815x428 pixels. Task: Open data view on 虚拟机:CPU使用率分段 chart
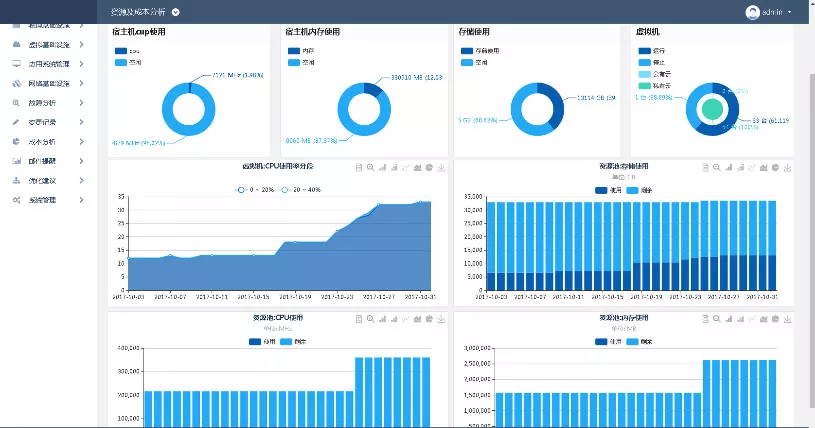[x=359, y=167]
